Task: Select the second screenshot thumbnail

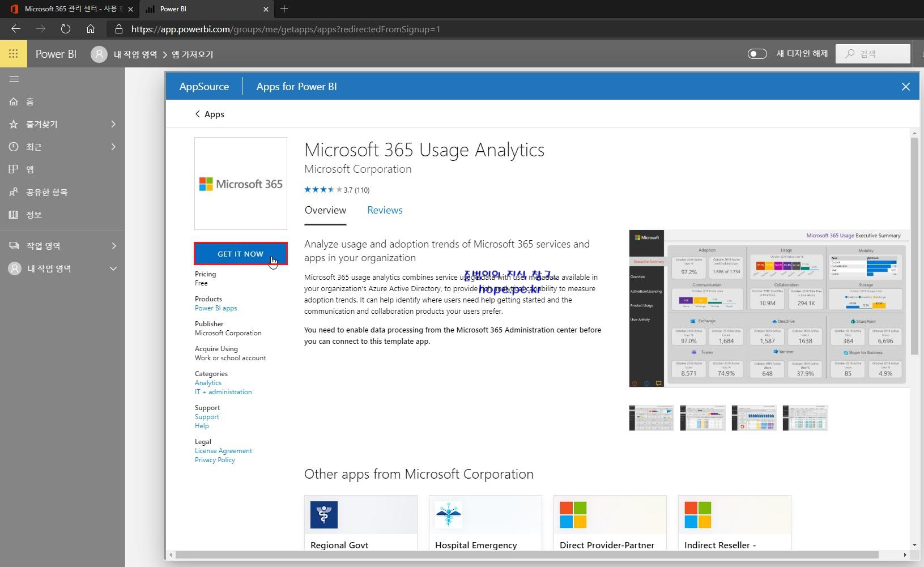Action: click(702, 418)
